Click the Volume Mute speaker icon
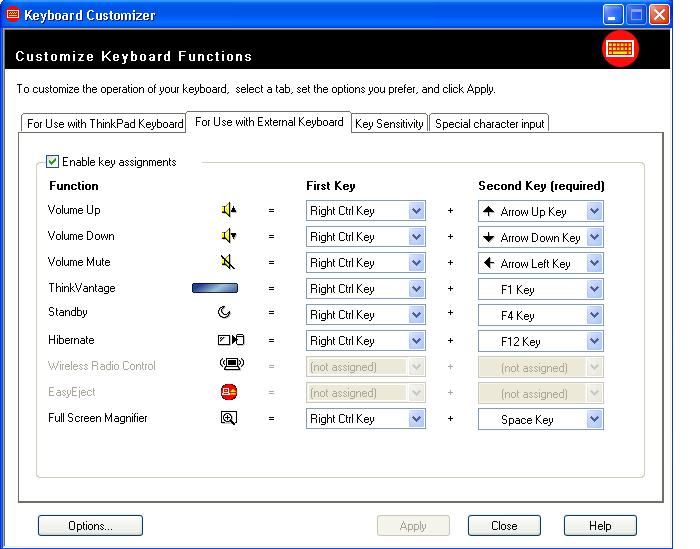Screen dimensions: 700x549 229,262
